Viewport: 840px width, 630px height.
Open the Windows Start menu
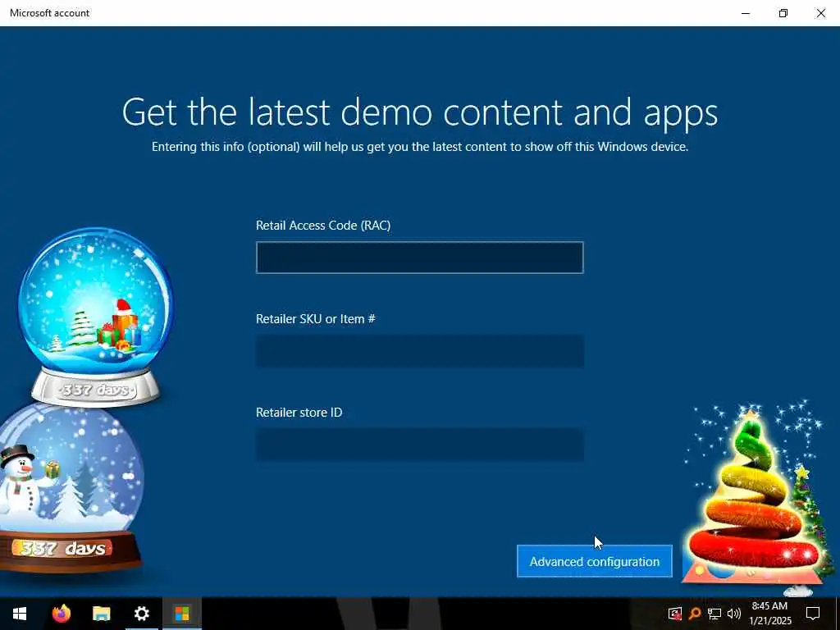pyautogui.click(x=20, y=614)
